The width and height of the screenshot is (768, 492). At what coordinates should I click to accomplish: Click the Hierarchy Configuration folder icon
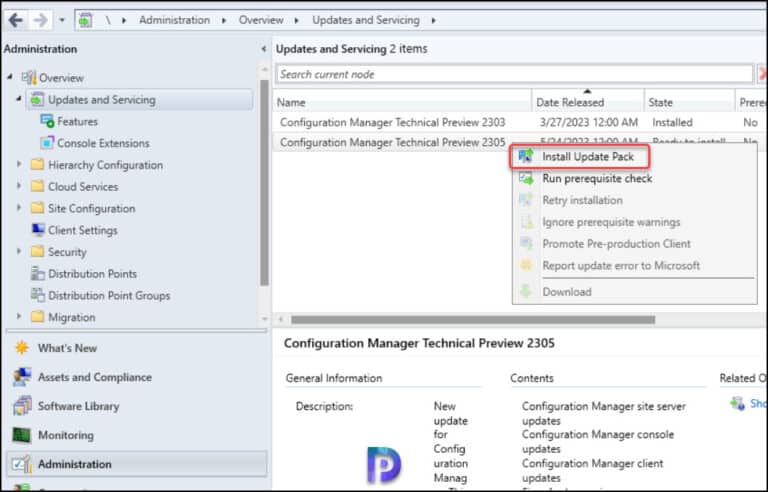click(37, 164)
